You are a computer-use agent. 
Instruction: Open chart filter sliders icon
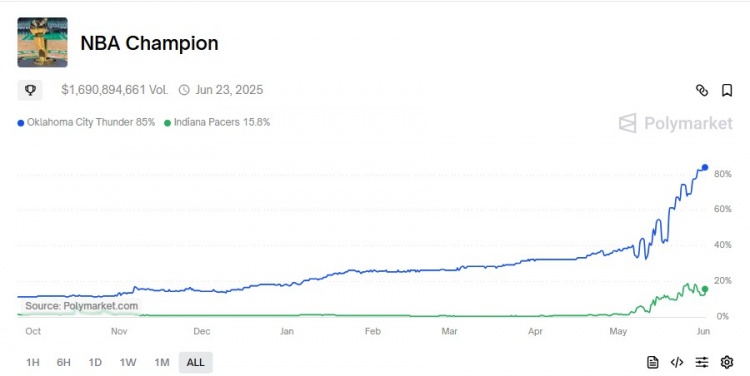tap(702, 362)
